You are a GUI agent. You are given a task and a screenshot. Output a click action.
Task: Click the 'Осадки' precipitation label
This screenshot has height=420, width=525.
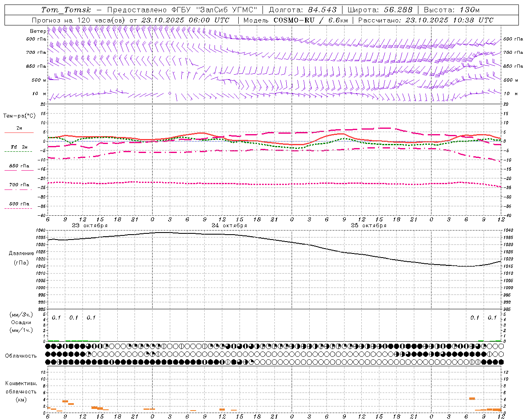[x=21, y=322]
